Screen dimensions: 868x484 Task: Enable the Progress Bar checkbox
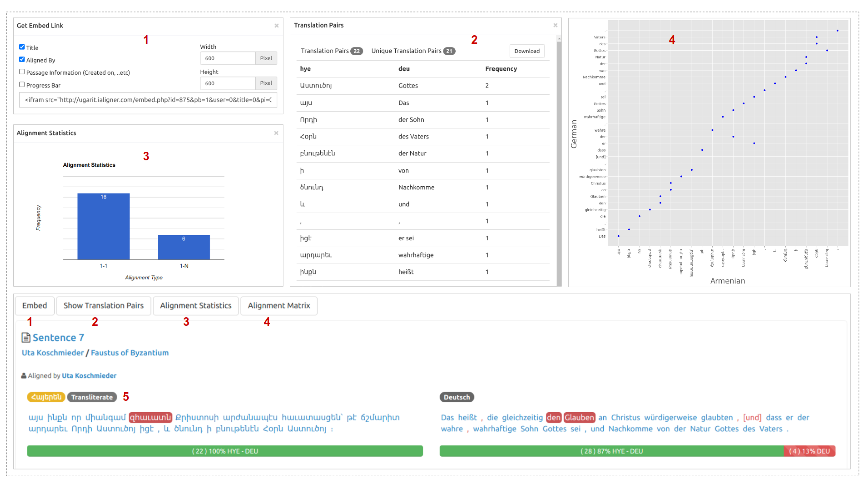click(22, 84)
